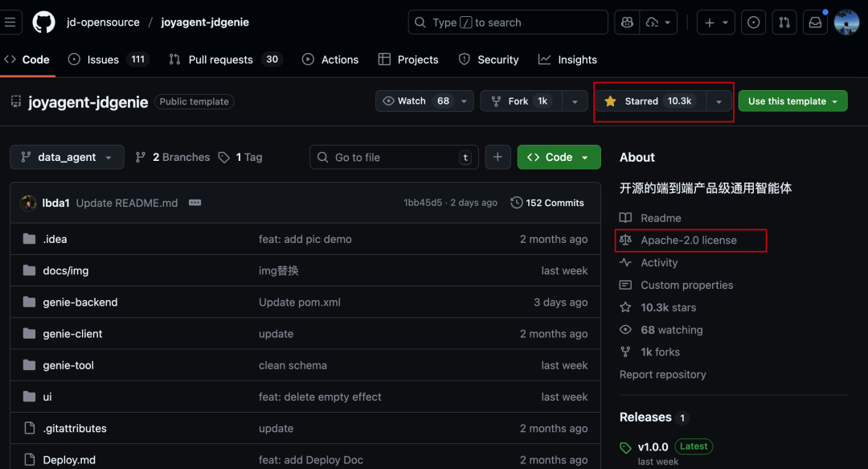View 10.3k stars stargazers
This screenshot has height=469, width=868.
click(x=658, y=307)
